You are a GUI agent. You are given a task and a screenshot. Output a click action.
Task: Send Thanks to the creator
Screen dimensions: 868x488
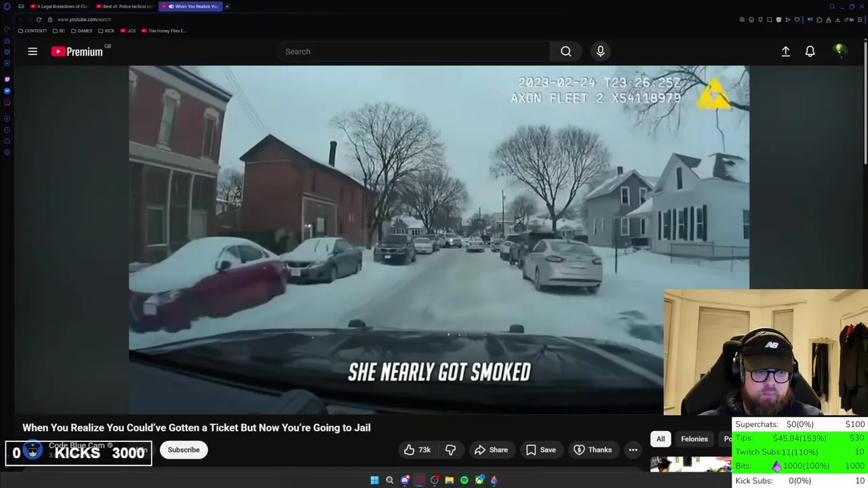click(593, 450)
